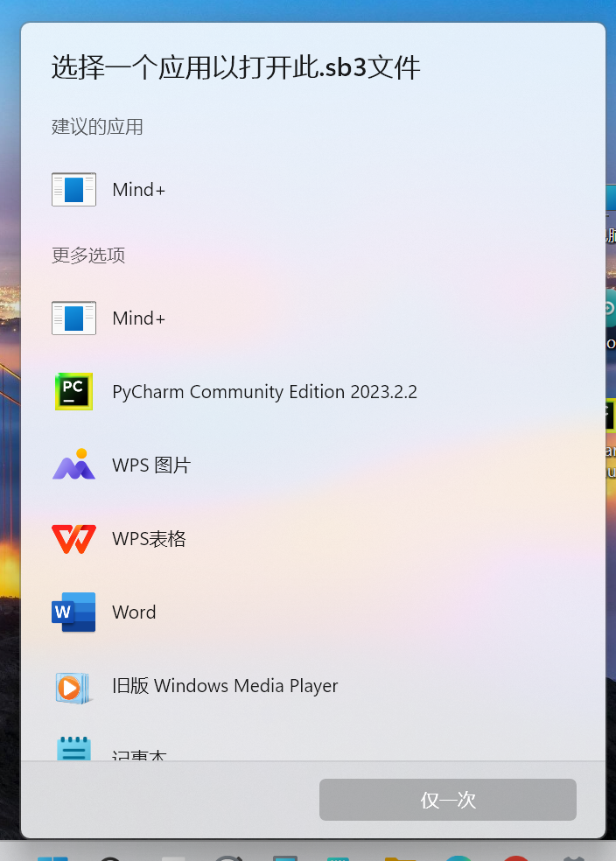Image resolution: width=616 pixels, height=861 pixels.
Task: Open the Windows Start menu on taskbar
Action: (52, 858)
